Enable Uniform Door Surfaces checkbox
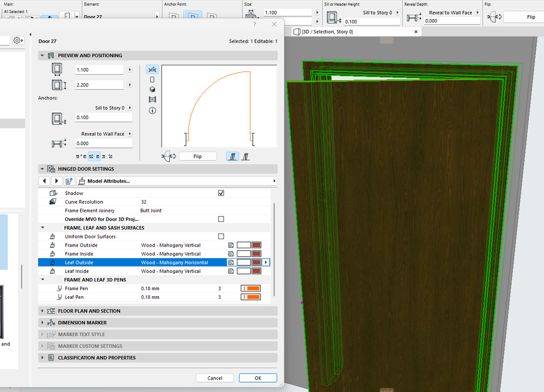 [221, 237]
